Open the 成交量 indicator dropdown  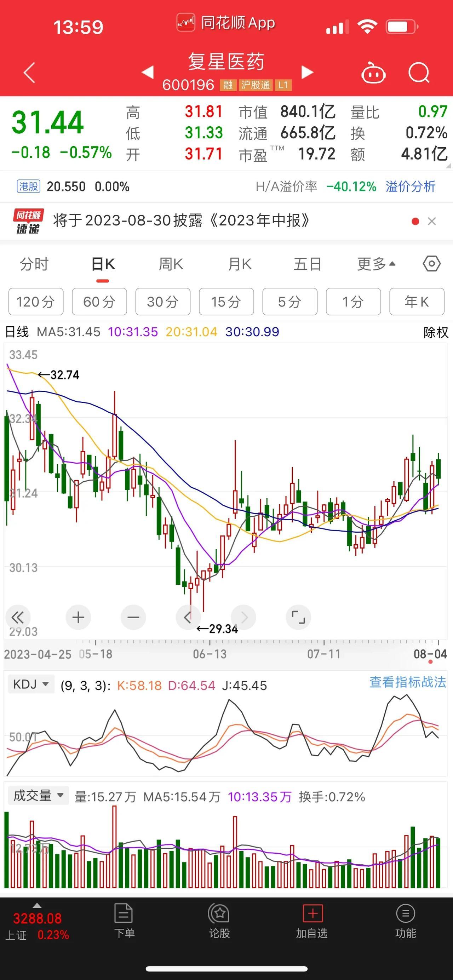tap(38, 795)
